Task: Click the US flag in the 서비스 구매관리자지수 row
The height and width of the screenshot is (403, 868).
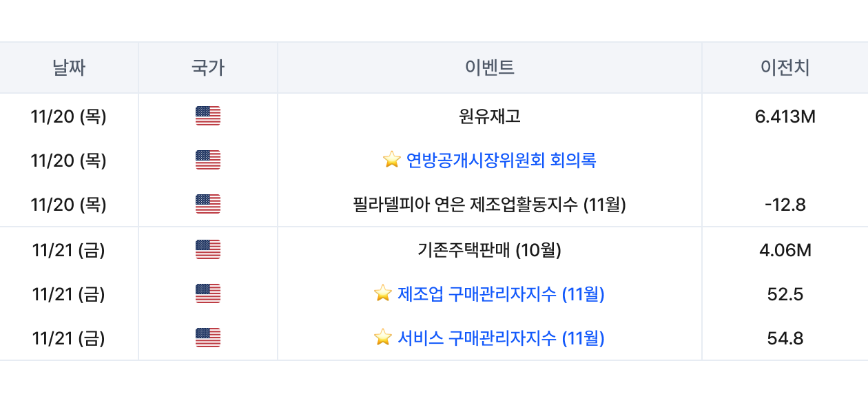Action: tap(207, 338)
